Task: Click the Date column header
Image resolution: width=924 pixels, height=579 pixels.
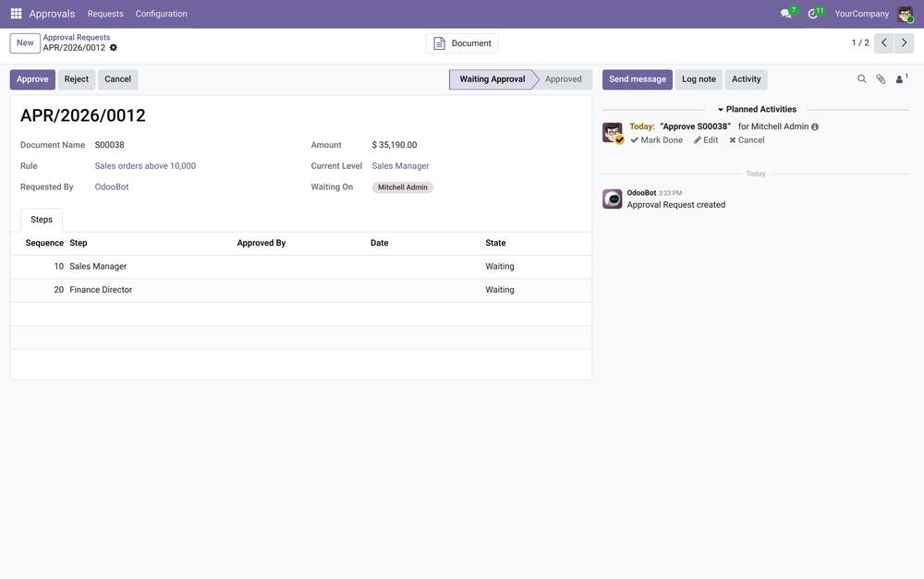Action: [380, 243]
